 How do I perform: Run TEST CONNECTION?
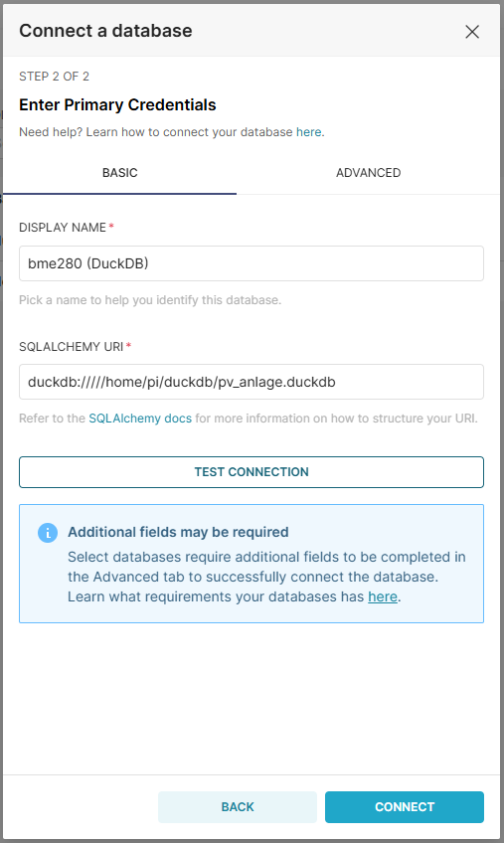pos(252,472)
